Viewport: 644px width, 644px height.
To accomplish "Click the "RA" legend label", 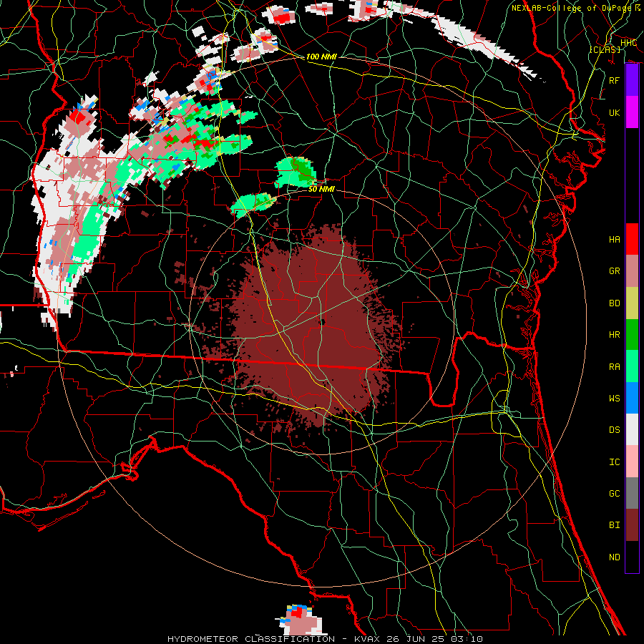I will [615, 366].
